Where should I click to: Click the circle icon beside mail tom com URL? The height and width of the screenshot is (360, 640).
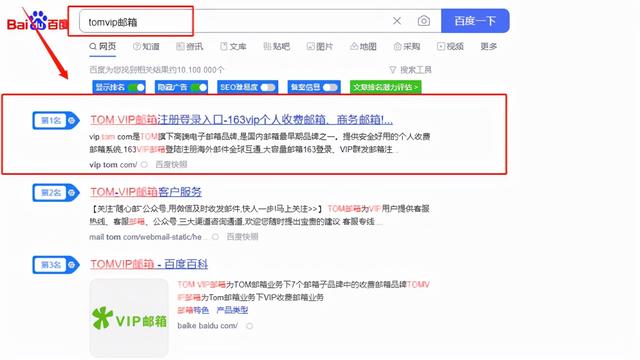[x=215, y=237]
